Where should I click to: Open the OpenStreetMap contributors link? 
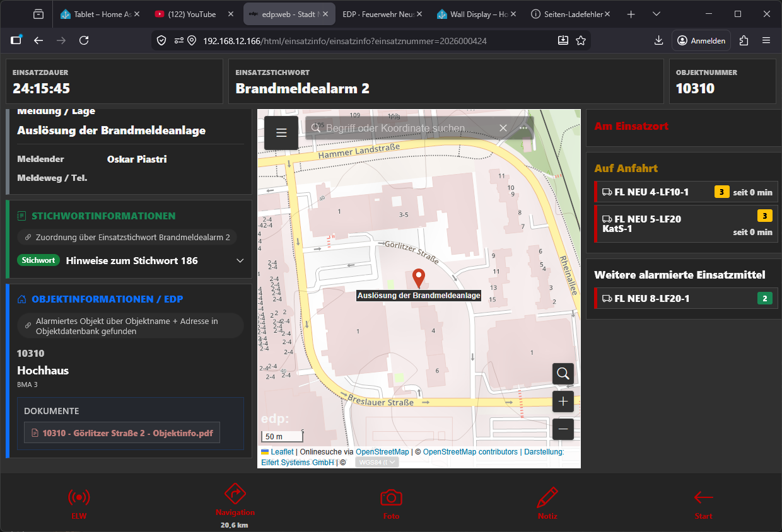pyautogui.click(x=470, y=452)
